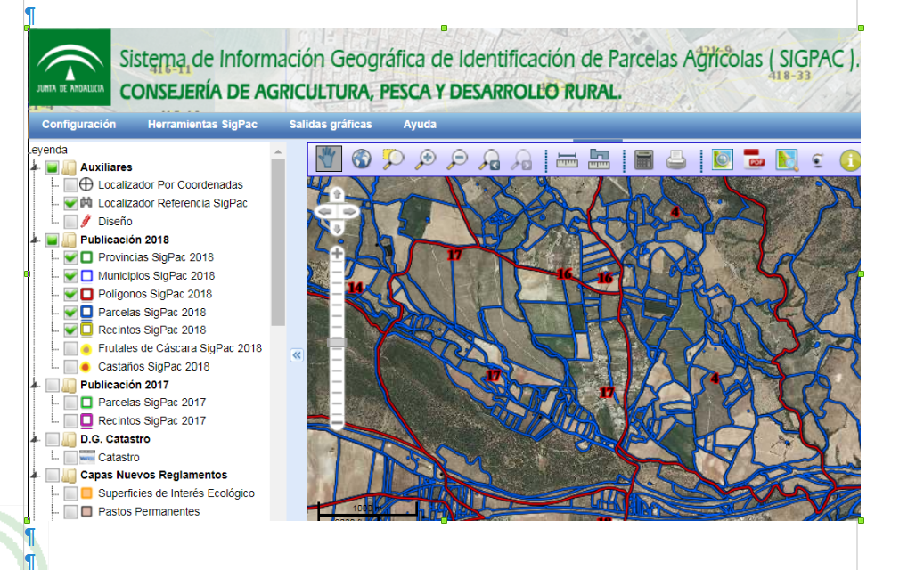This screenshot has height=570, width=924.
Task: Enable the Catastro layer checkbox
Action: pyautogui.click(x=70, y=457)
